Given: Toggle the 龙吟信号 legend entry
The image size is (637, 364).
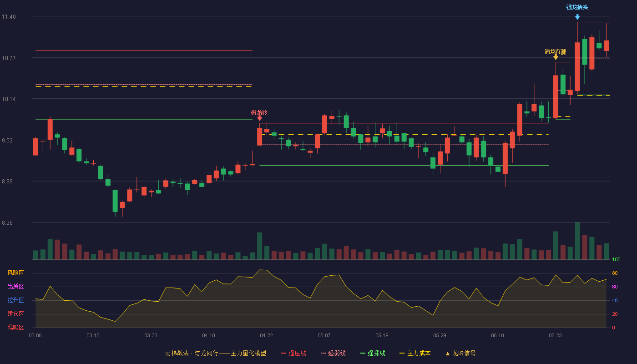Looking at the screenshot, I should click(x=460, y=353).
